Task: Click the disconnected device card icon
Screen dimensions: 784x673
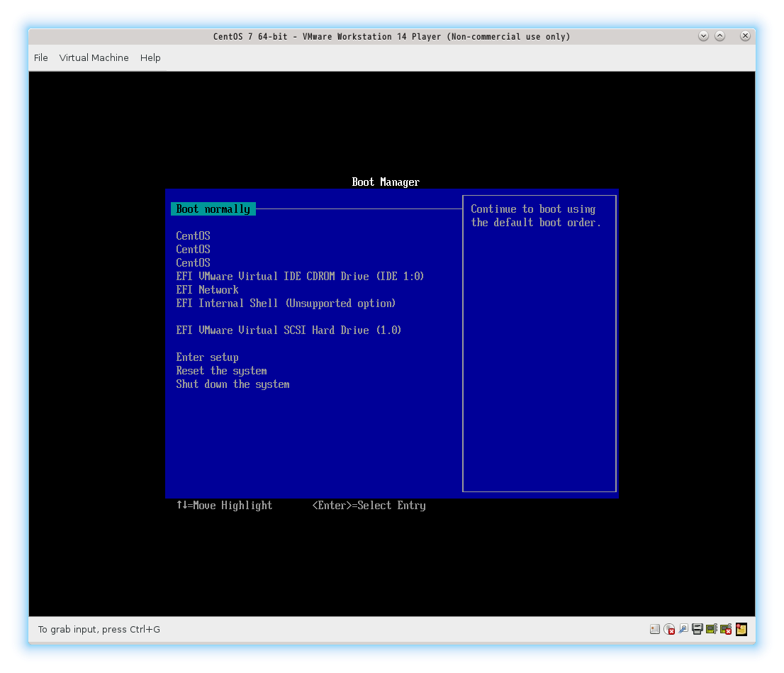Action: (726, 629)
